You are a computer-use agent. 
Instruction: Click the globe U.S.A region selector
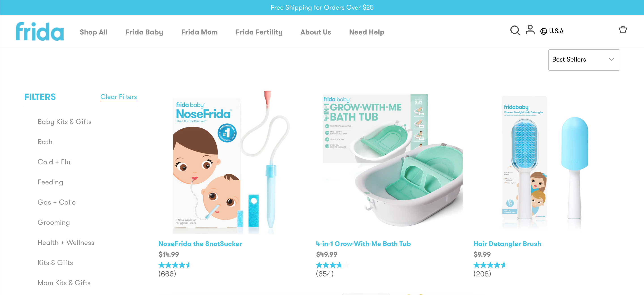552,31
